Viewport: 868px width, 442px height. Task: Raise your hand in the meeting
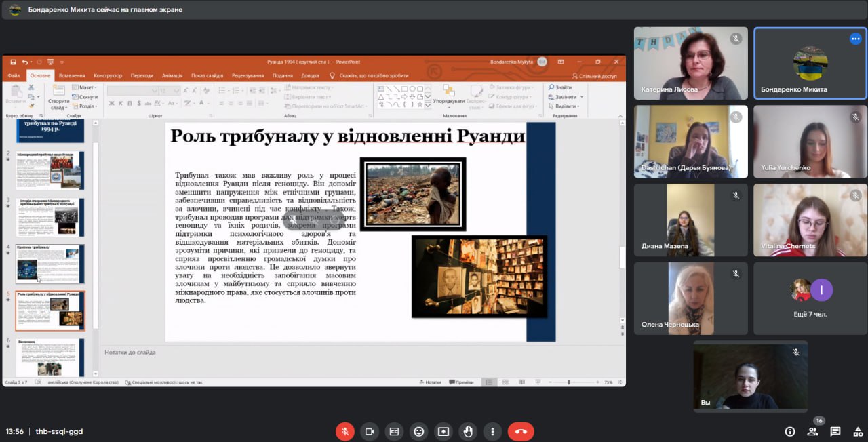(x=468, y=431)
